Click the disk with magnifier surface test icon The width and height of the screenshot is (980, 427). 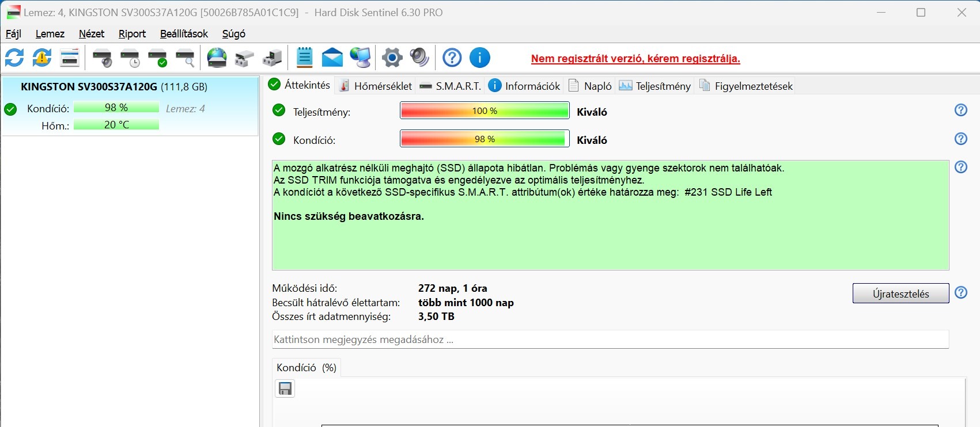pos(185,58)
